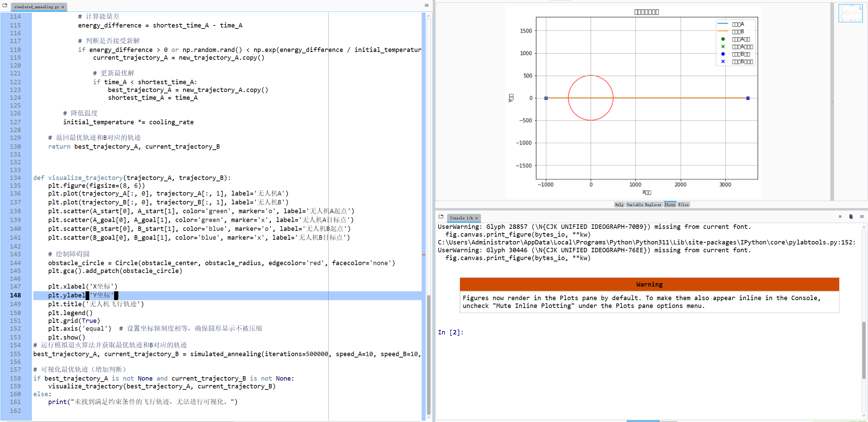This screenshot has height=422, width=868.
Task: Click the plot legend box
Action: [x=736, y=43]
